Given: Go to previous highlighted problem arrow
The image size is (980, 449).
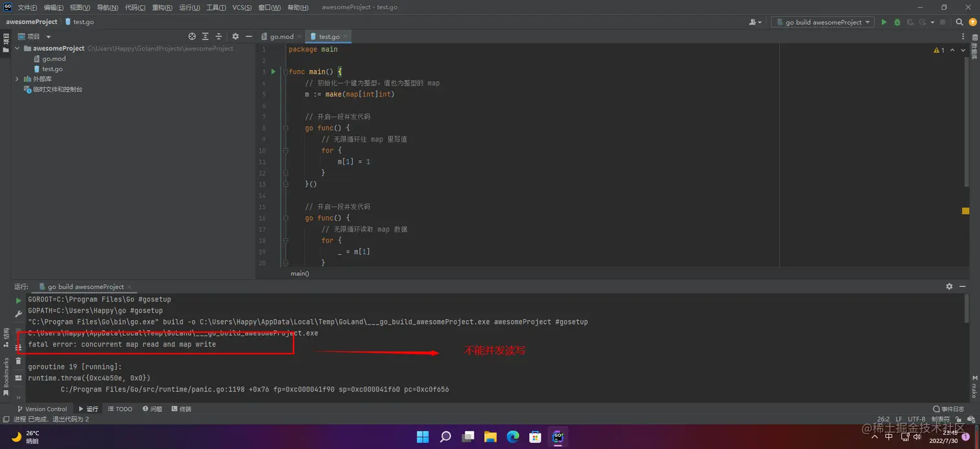Looking at the screenshot, I should (952, 50).
